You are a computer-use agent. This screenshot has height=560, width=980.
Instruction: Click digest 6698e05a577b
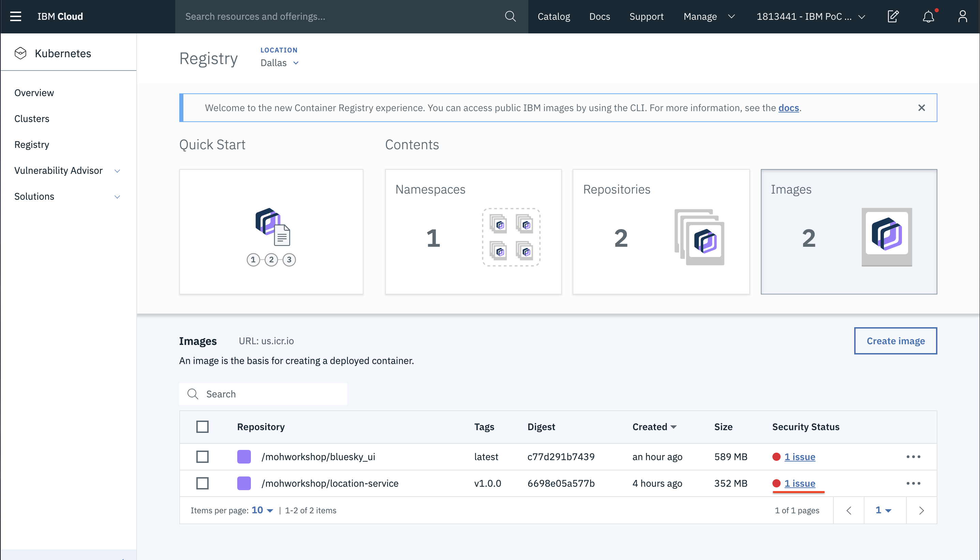coord(561,483)
